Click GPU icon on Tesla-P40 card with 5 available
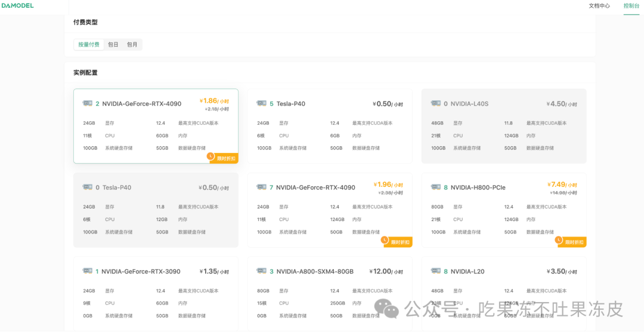644x335 pixels. [262, 103]
